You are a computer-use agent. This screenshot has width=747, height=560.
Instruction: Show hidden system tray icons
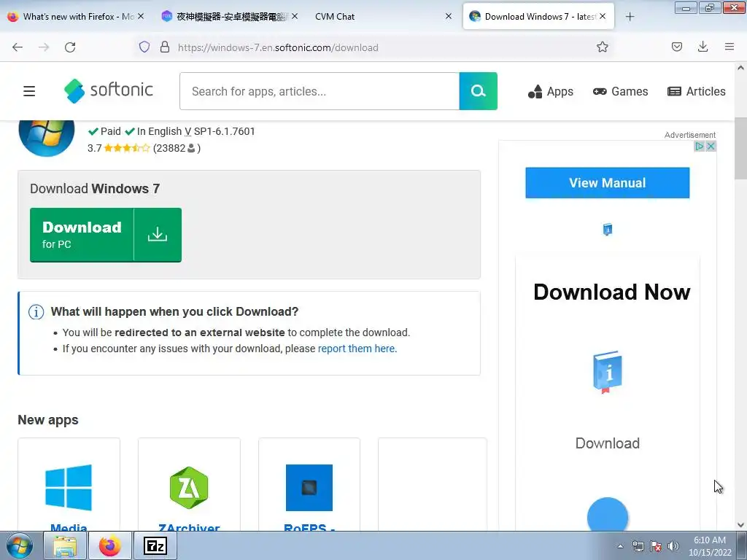(620, 546)
